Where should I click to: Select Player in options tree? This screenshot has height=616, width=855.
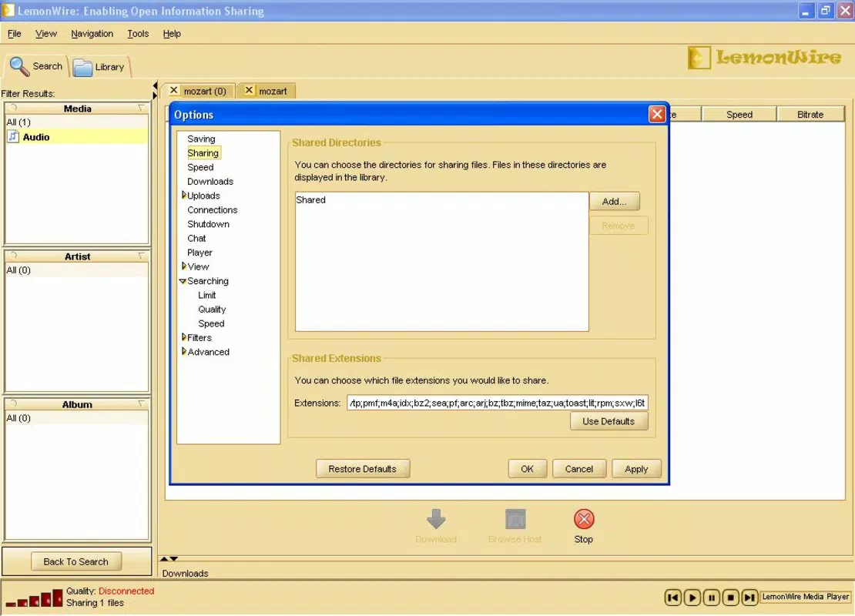point(199,253)
